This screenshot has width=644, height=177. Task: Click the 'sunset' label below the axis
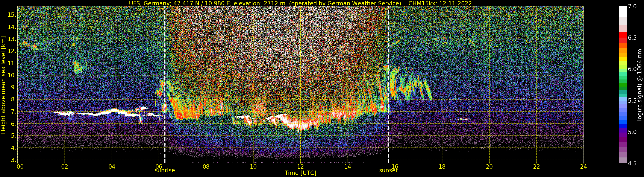388,171
